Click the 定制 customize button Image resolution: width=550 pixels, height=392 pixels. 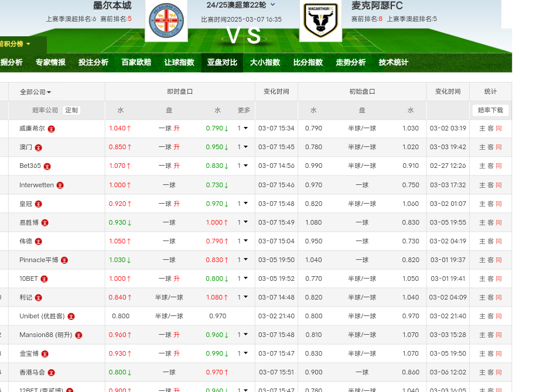click(71, 111)
